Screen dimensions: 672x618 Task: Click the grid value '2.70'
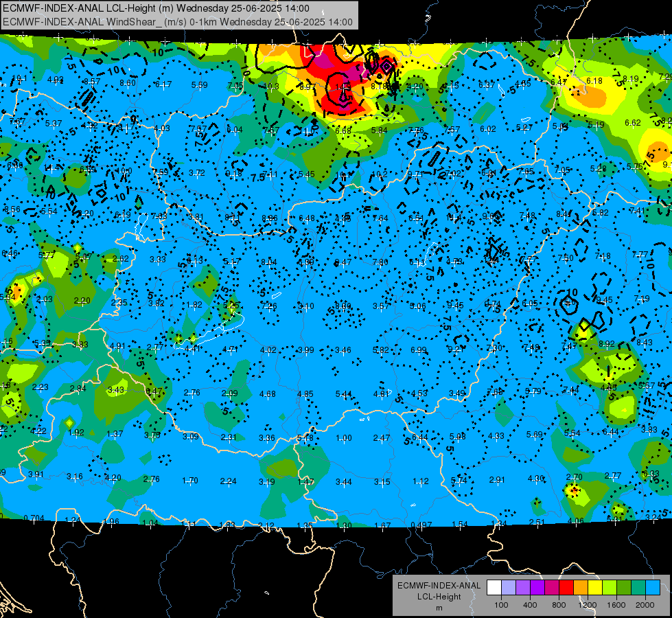(575, 477)
